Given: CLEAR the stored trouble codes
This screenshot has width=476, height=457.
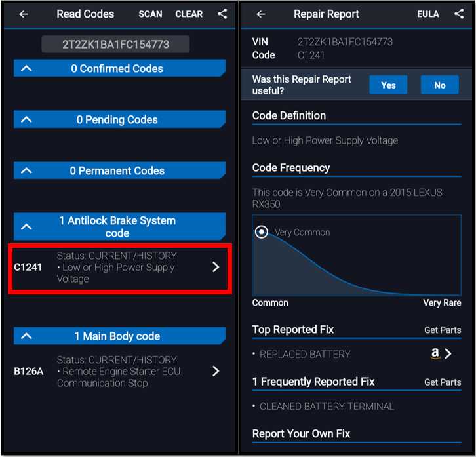Looking at the screenshot, I should click(189, 14).
